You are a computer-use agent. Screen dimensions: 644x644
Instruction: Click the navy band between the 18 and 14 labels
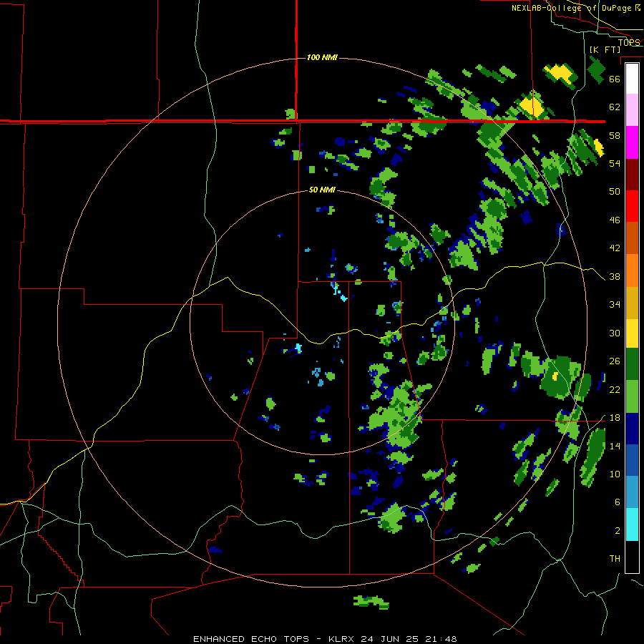(x=632, y=429)
